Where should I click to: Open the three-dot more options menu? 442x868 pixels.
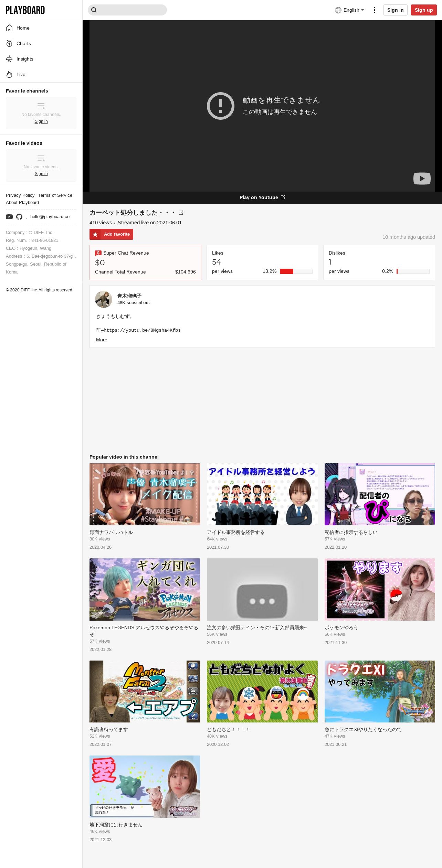pos(375,10)
